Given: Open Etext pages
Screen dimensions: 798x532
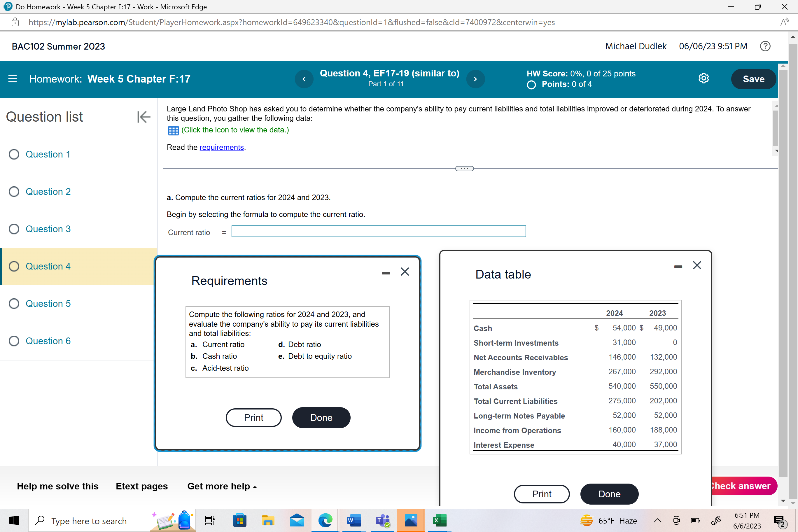Looking at the screenshot, I should point(141,486).
